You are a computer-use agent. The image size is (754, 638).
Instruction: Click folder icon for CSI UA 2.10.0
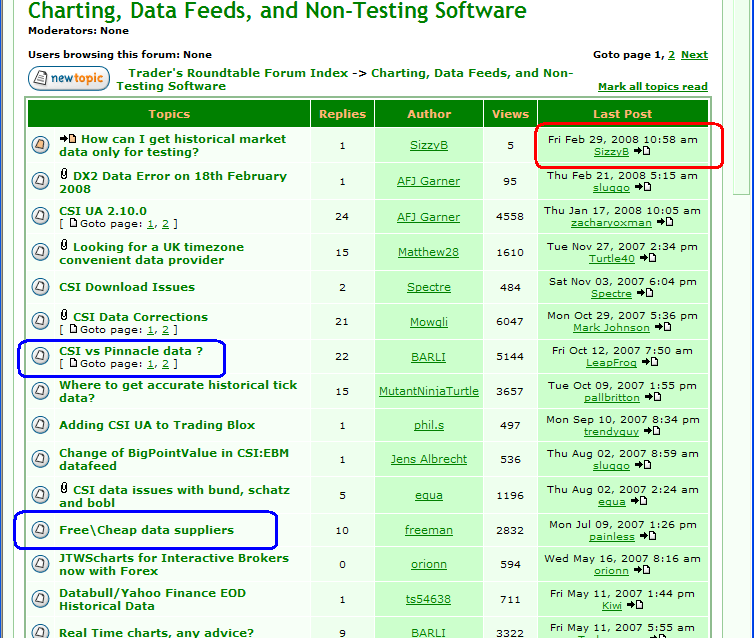(40, 215)
